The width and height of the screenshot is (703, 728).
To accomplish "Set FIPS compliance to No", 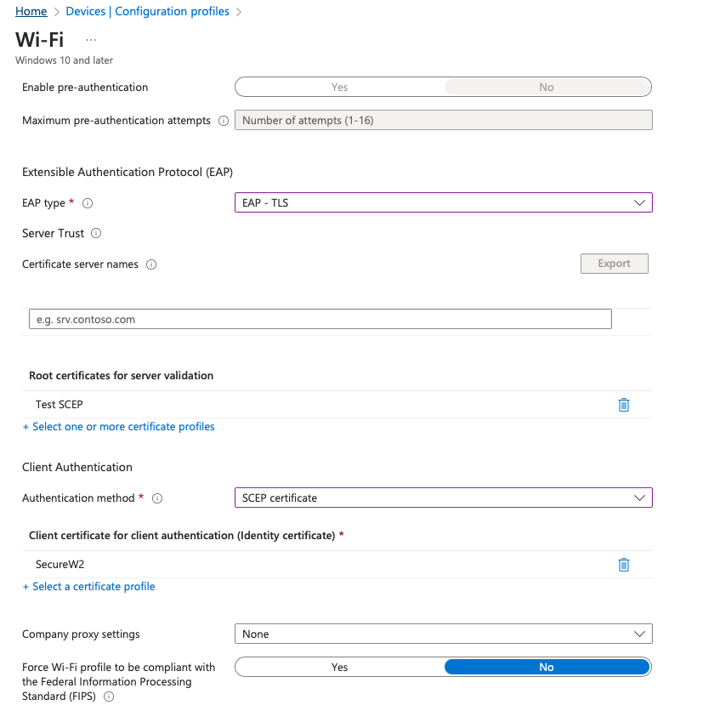I will pos(547,667).
